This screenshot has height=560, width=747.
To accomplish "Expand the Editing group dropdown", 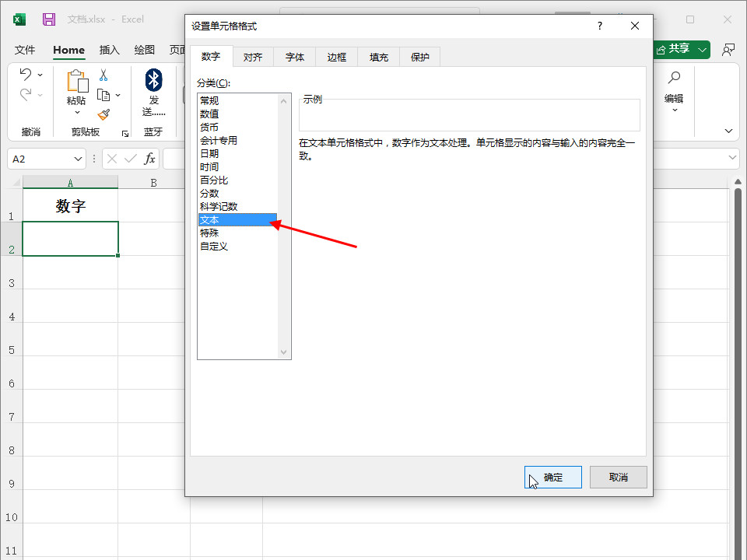I will (675, 110).
